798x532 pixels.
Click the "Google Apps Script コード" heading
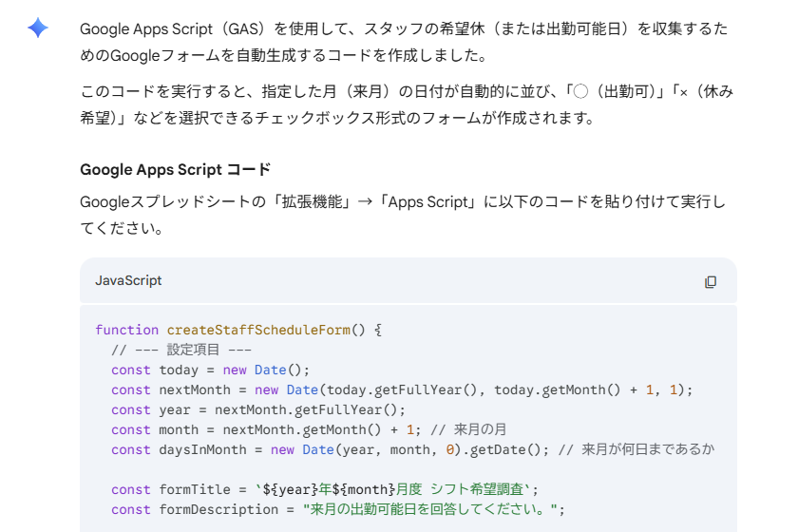pyautogui.click(x=175, y=170)
